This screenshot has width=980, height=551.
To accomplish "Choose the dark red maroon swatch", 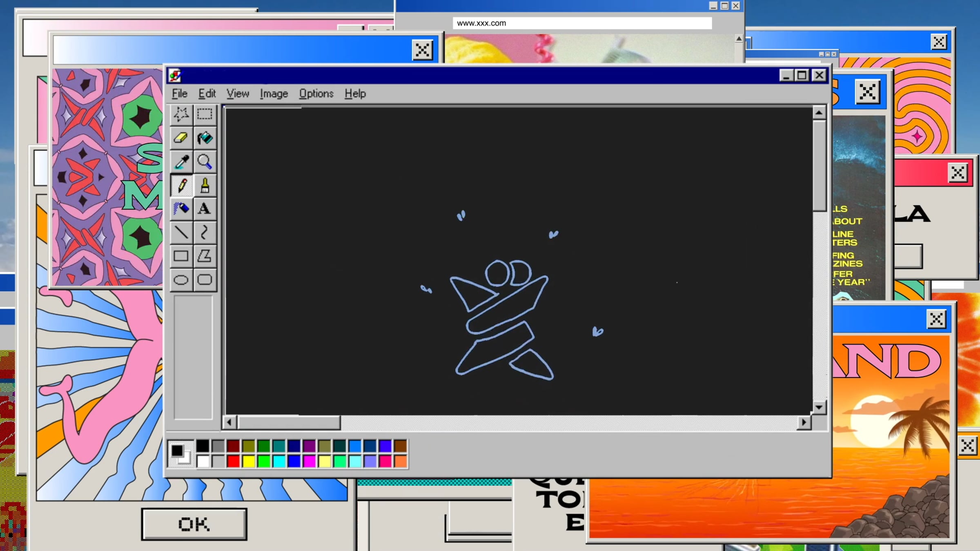I will click(x=233, y=446).
